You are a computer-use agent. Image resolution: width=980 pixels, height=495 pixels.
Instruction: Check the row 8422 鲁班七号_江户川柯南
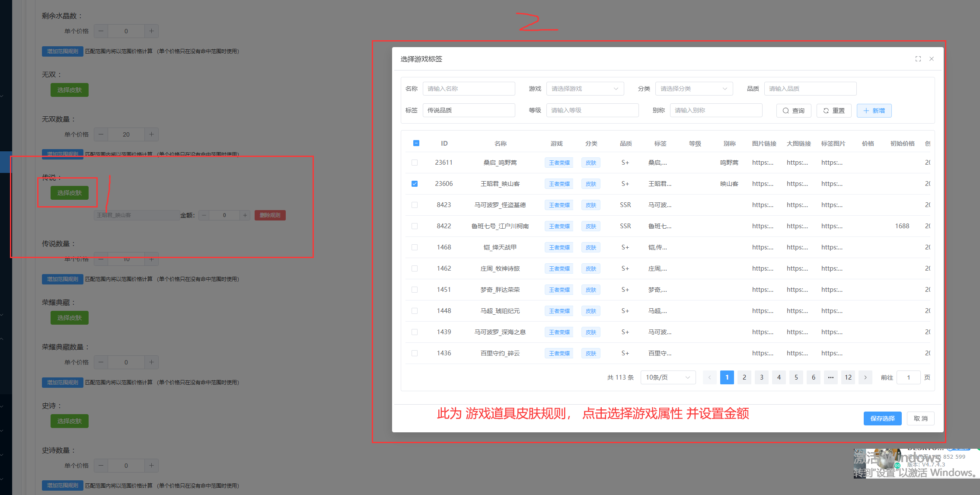click(415, 226)
